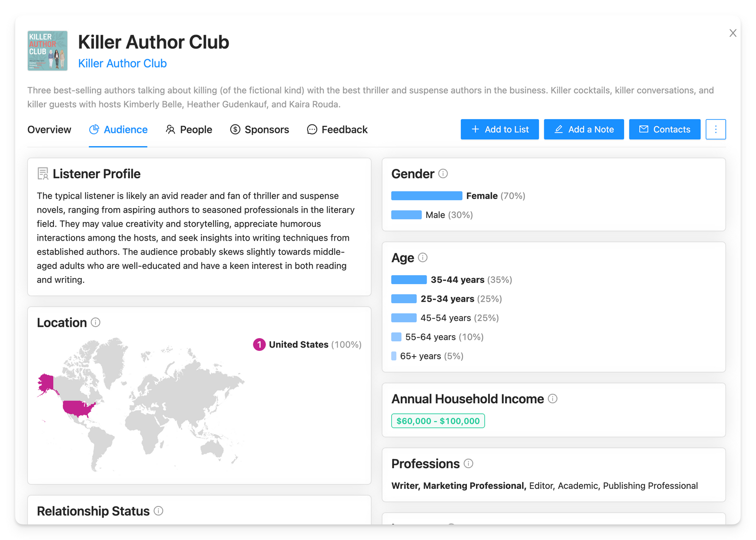
Task: Open the People tab
Action: pyautogui.click(x=189, y=130)
